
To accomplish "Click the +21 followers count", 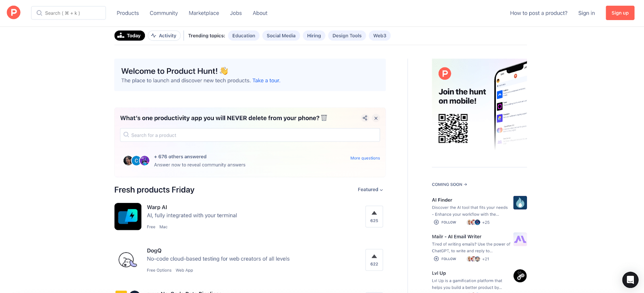I will point(486,259).
